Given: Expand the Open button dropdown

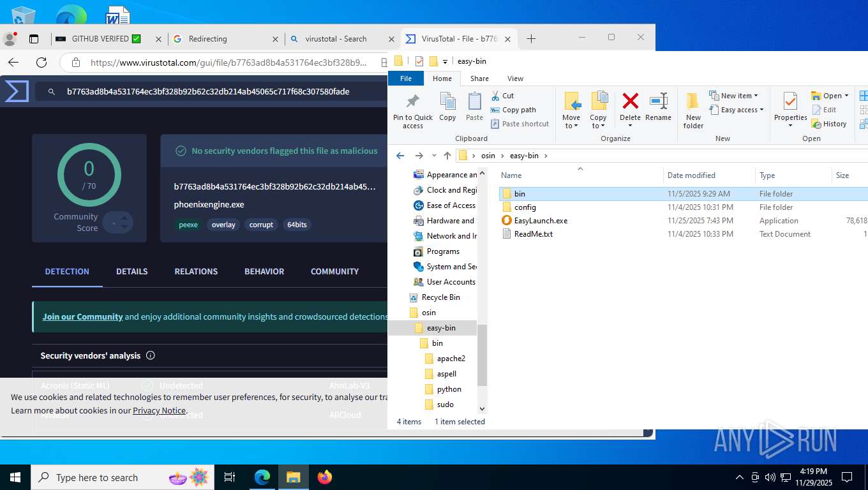Looking at the screenshot, I should pyautogui.click(x=846, y=96).
